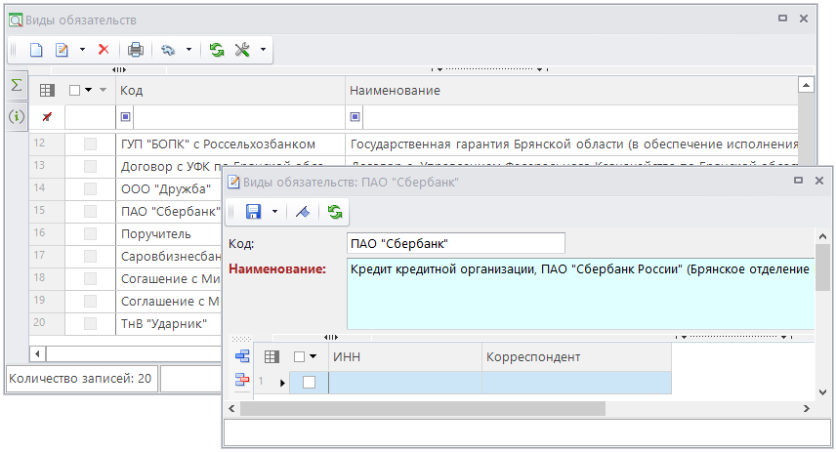Click the red Delete record icon
This screenshot has width=836, height=452.
coord(103,49)
